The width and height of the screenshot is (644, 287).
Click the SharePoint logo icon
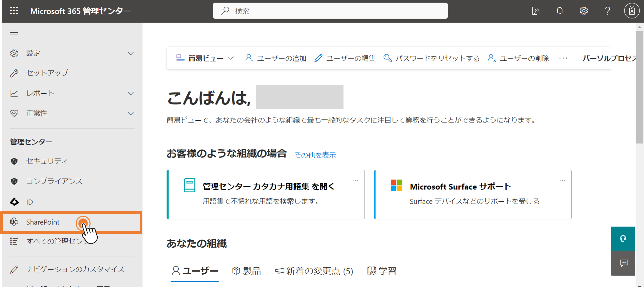(14, 222)
